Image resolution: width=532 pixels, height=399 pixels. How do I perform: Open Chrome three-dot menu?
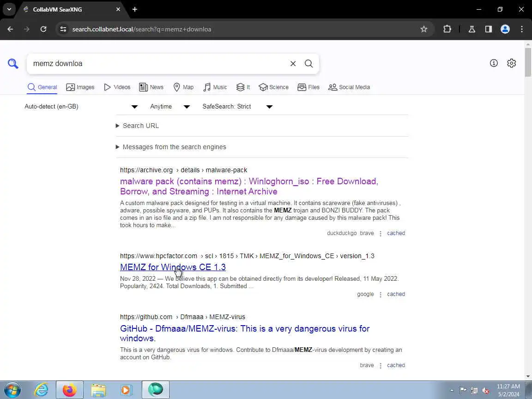click(522, 29)
